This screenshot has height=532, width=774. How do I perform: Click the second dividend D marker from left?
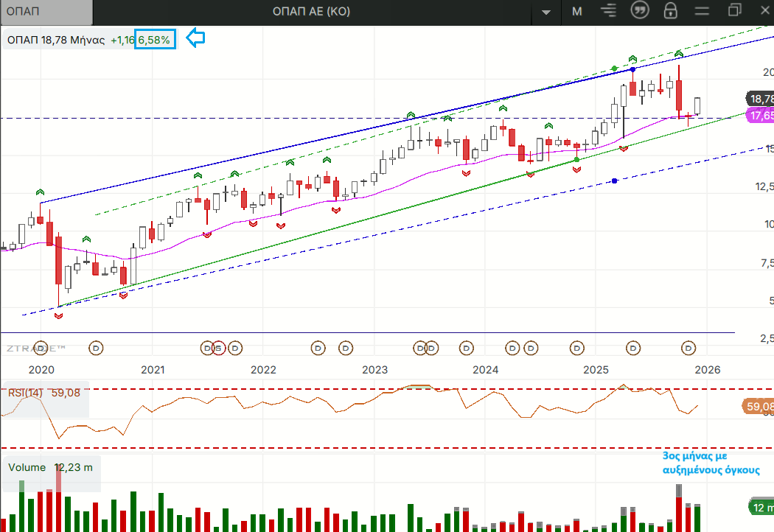point(96,347)
